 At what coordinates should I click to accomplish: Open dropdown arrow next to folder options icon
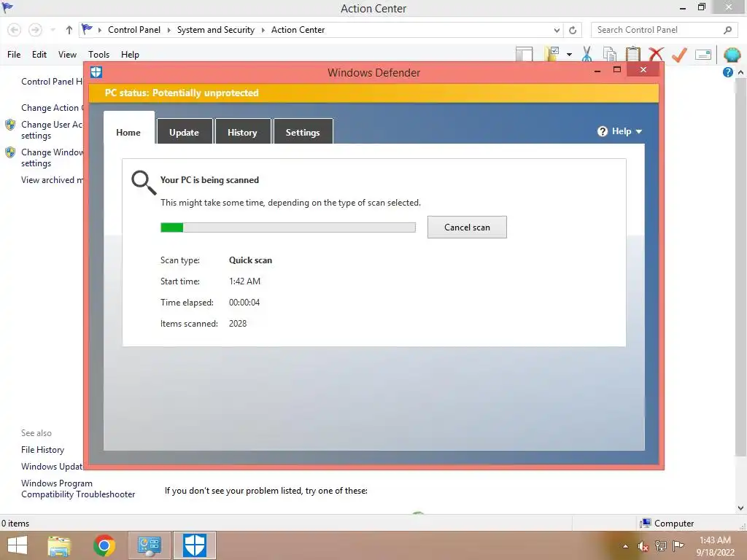tap(569, 55)
